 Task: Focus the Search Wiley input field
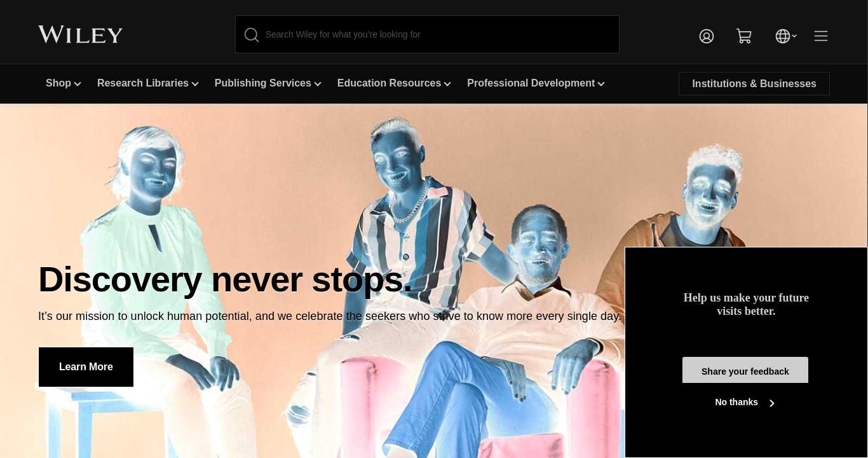pos(427,34)
